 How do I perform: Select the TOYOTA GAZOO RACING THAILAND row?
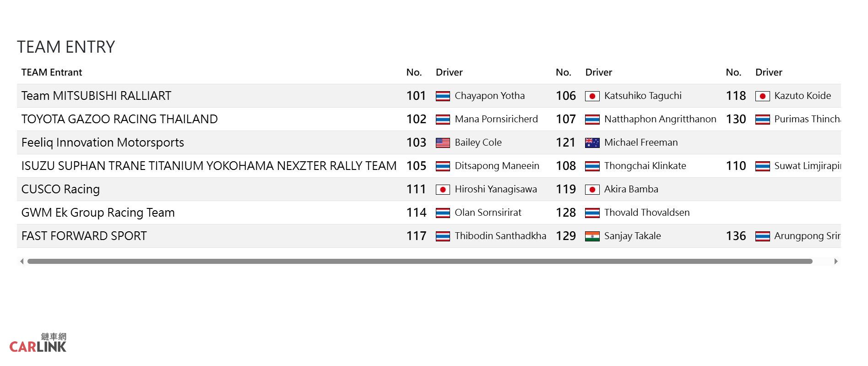[429, 119]
